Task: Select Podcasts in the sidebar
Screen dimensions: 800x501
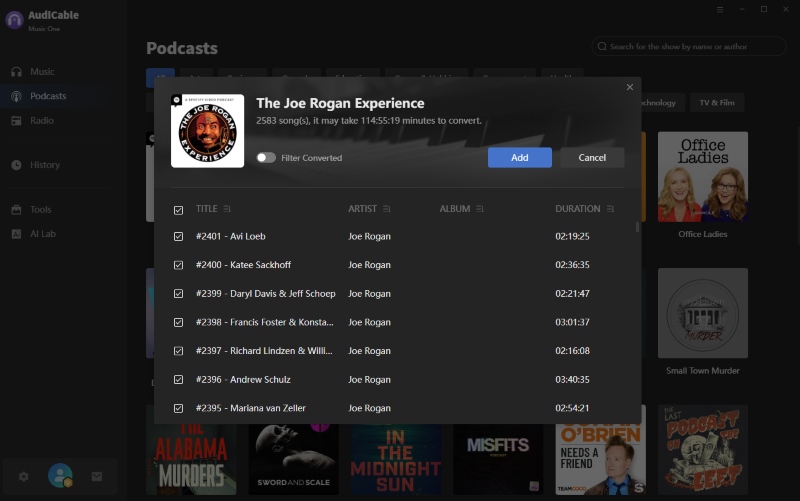Action: click(x=48, y=96)
